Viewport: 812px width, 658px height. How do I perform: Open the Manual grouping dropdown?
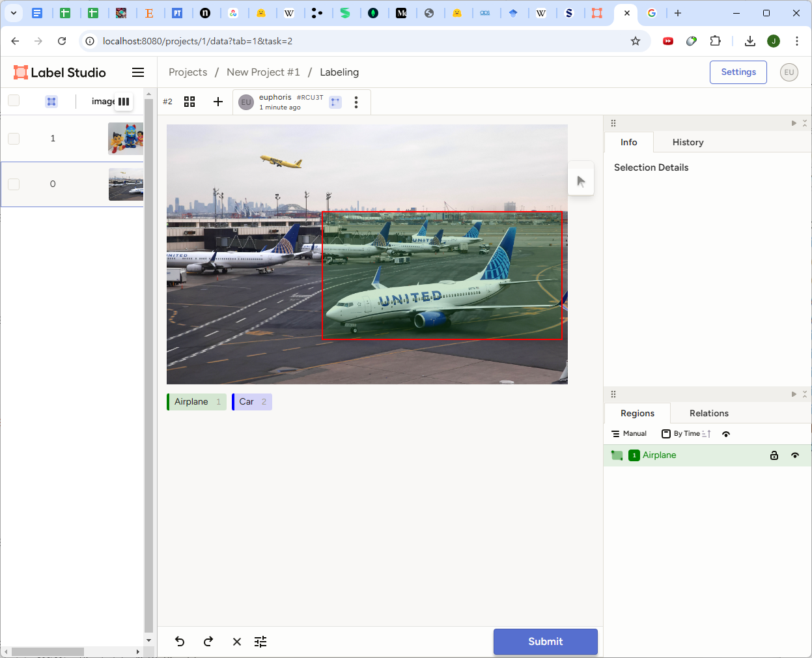point(629,434)
